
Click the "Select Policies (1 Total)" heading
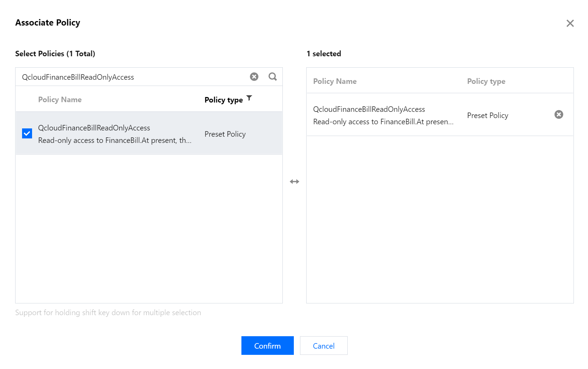click(55, 54)
